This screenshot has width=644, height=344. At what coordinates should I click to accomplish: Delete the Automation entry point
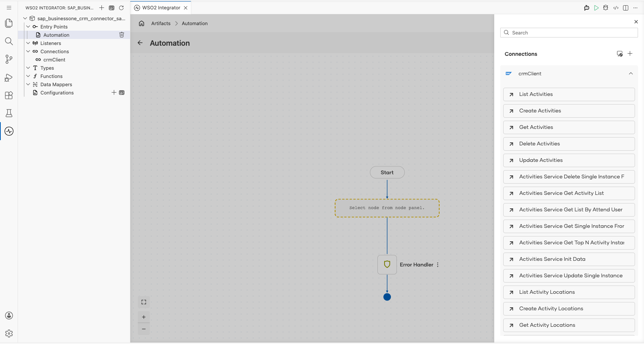[x=122, y=35]
